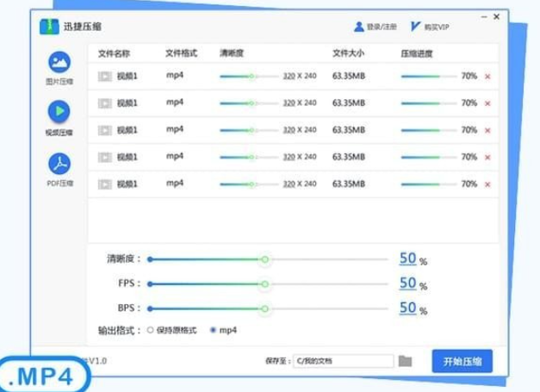Open 登录/注册 user account
The image size is (540, 392).
[376, 27]
